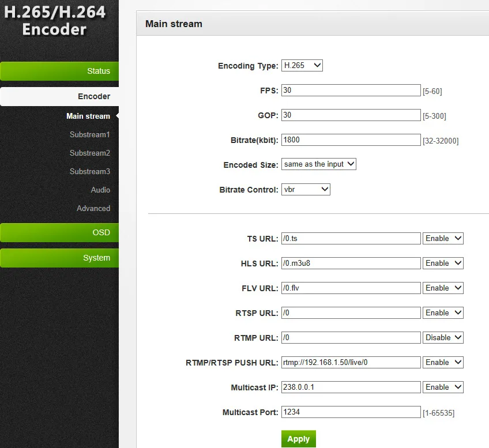Viewport: 489px width, 448px height.
Task: Click the Multicast Port input field
Action: coord(351,412)
